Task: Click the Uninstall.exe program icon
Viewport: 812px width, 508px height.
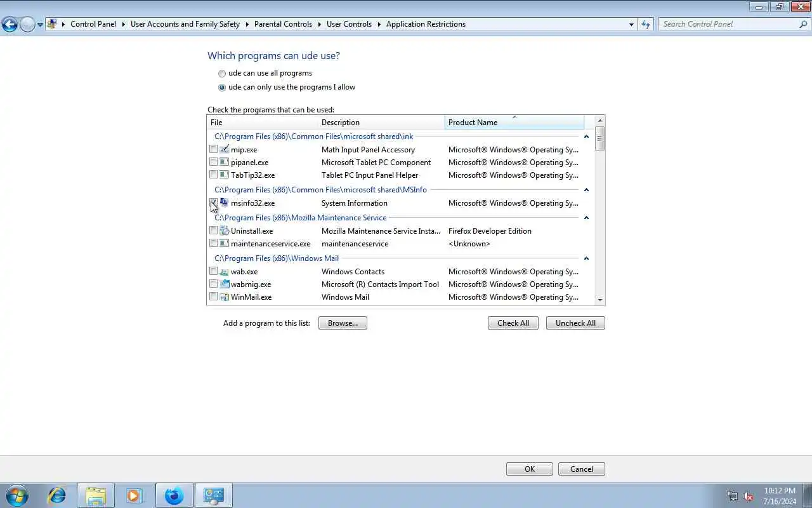Action: [224, 231]
